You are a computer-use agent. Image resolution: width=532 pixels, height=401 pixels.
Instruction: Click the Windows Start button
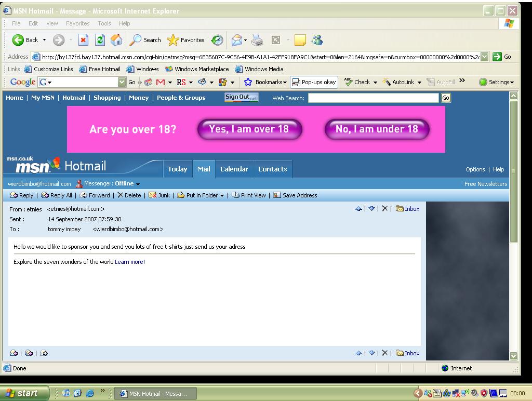point(24,393)
